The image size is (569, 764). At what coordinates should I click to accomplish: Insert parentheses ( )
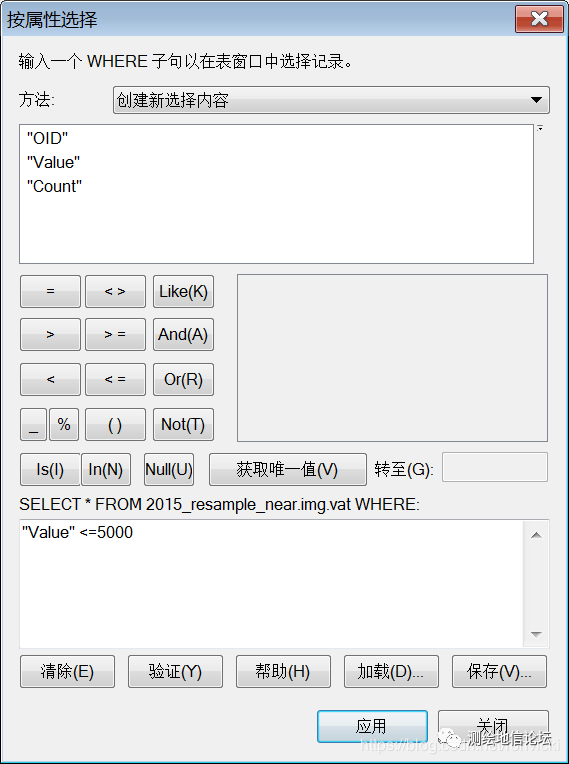click(x=115, y=424)
